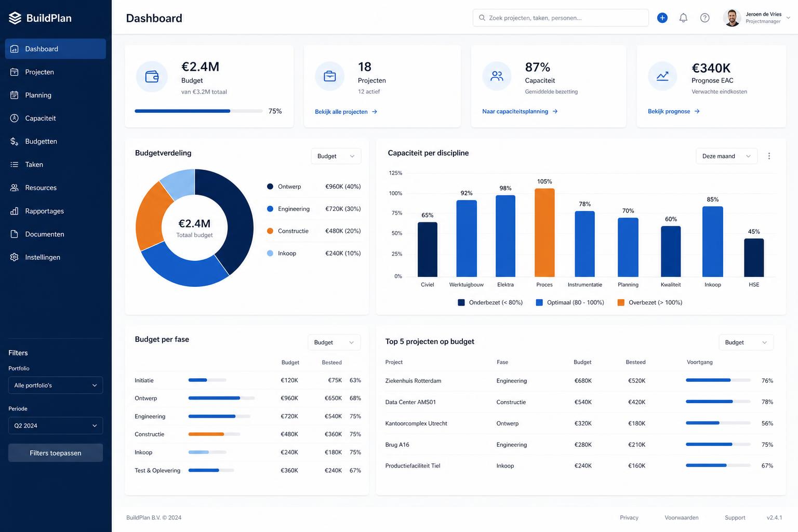
Task: Click Test & Oplevering phase row
Action: [248, 471]
